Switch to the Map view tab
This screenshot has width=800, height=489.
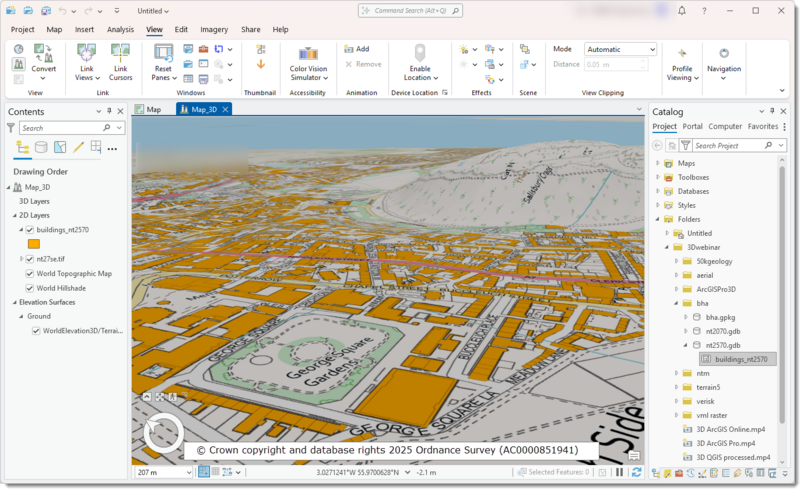pos(148,109)
